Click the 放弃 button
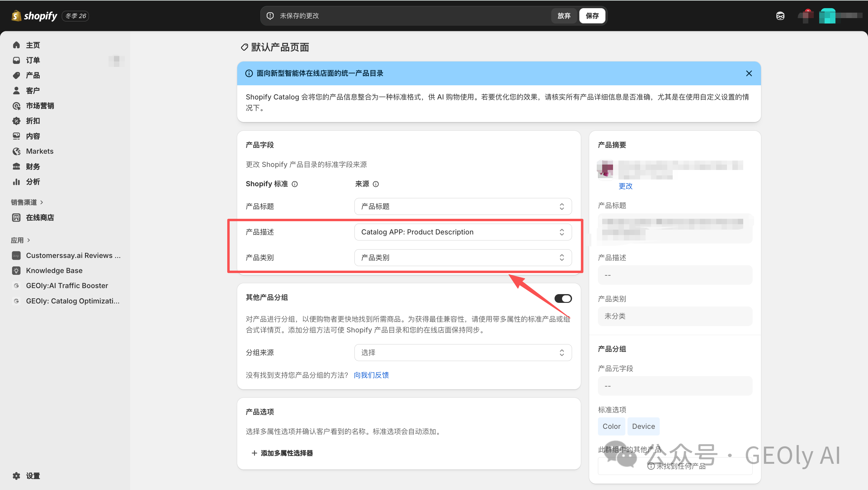868x490 pixels. (x=564, y=16)
